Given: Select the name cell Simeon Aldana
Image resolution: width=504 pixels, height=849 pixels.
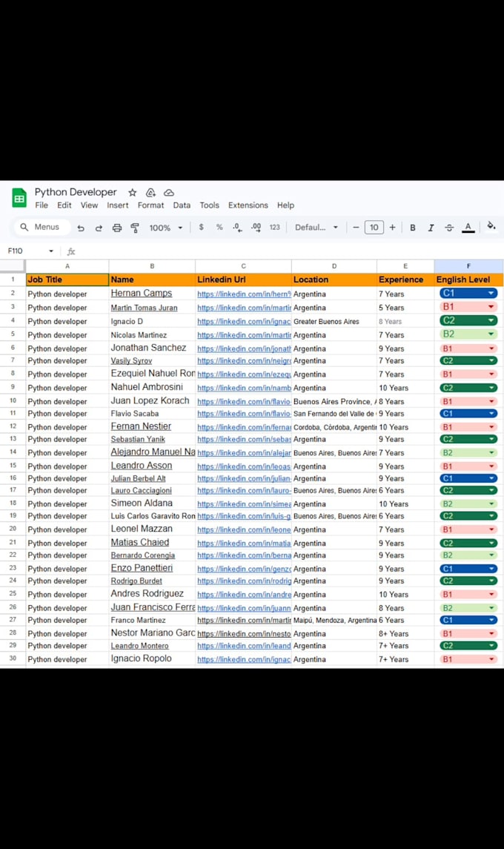Looking at the screenshot, I should (152, 503).
